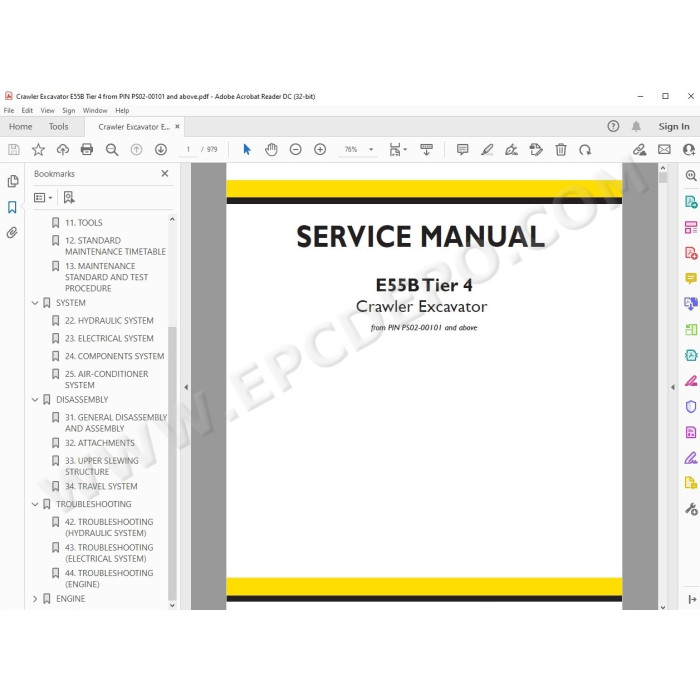The image size is (700, 700).
Task: Open 44. TROUBLESHOOTING (ENGINE) bookmark
Action: point(109,579)
